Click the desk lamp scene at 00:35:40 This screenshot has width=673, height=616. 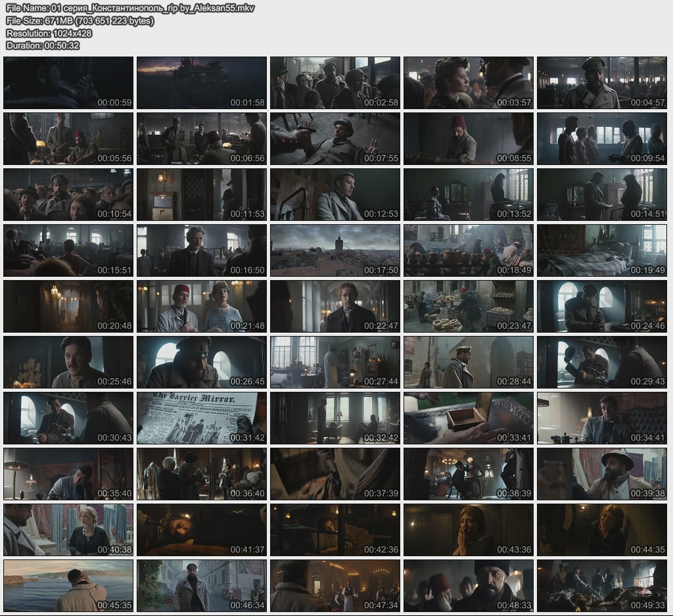tap(68, 474)
